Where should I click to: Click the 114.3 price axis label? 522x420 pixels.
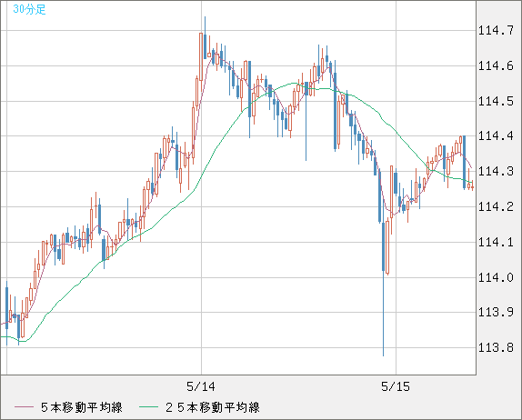[496, 172]
